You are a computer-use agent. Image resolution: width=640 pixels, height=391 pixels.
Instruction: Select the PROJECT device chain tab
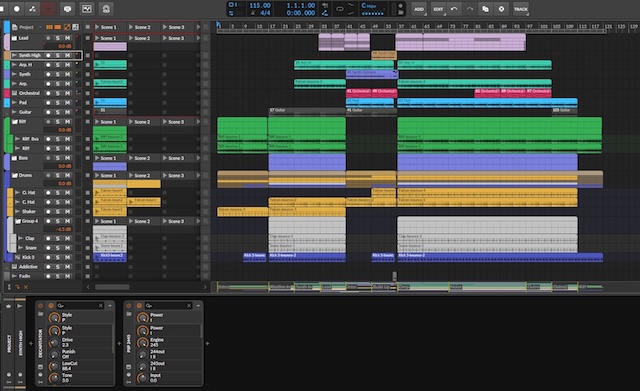[9, 344]
